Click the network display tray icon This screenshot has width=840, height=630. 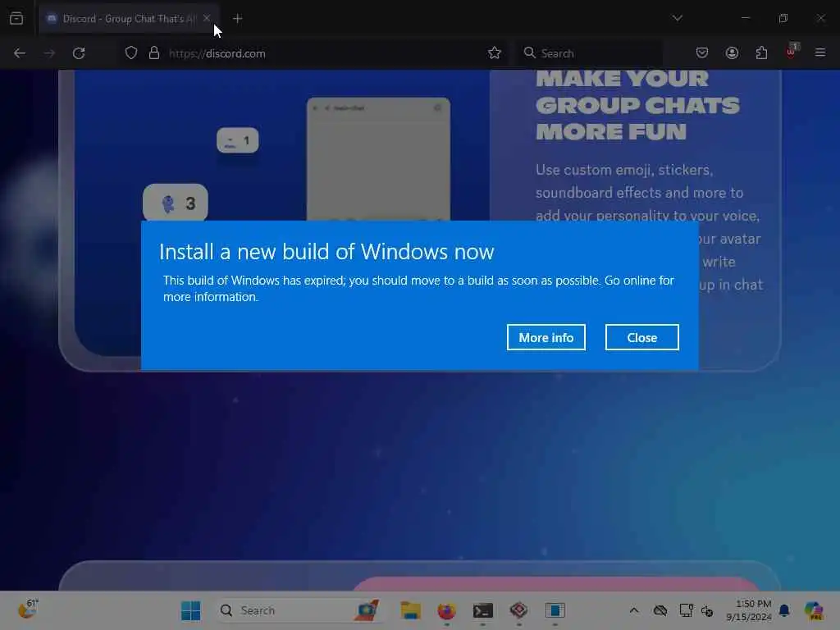[686, 610]
